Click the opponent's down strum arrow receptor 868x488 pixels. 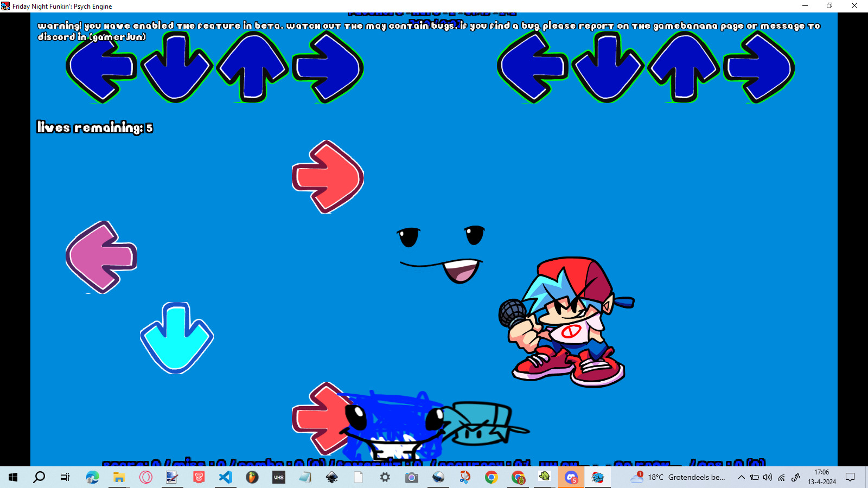tap(177, 67)
